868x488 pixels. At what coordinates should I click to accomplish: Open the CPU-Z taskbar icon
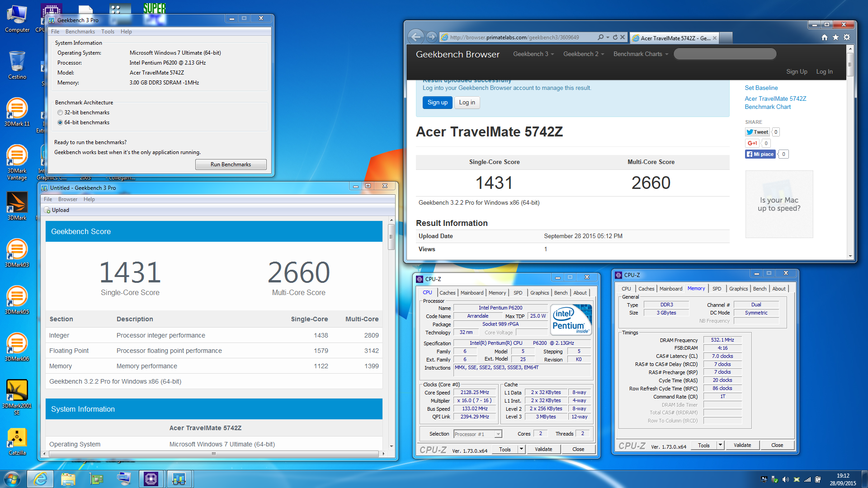click(151, 479)
